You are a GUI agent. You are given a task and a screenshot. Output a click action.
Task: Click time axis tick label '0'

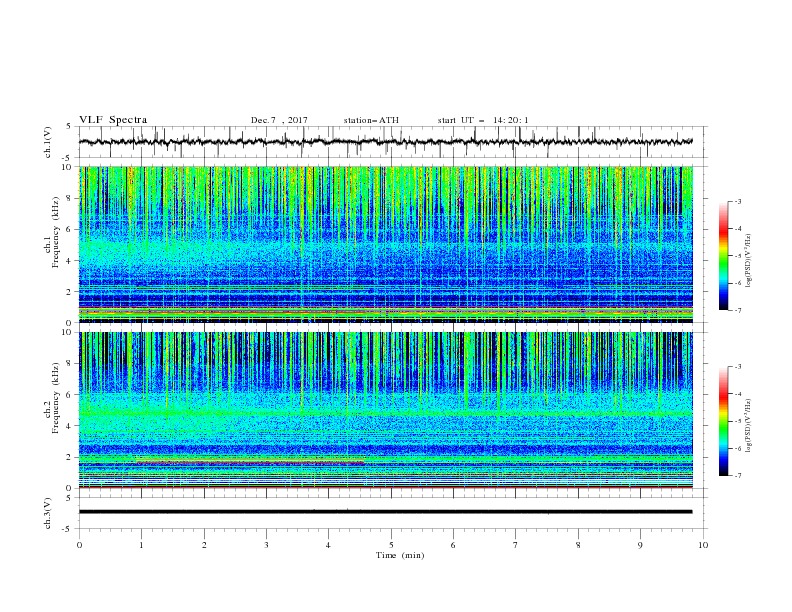tap(79, 545)
